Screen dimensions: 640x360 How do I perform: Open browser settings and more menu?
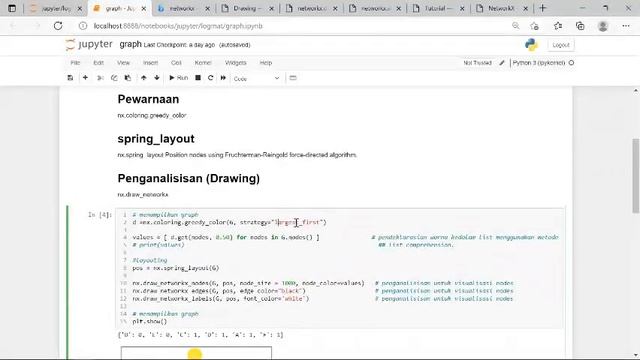(626, 26)
